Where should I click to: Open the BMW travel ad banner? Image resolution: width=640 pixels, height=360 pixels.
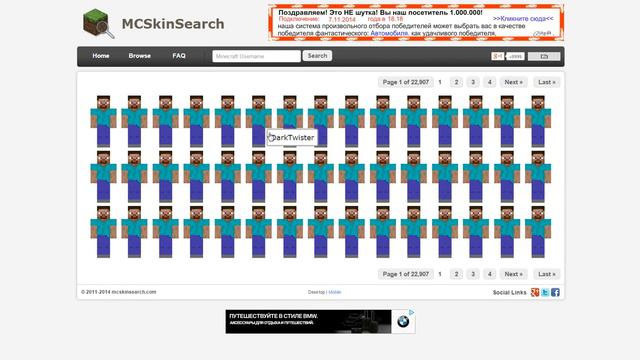click(320, 322)
